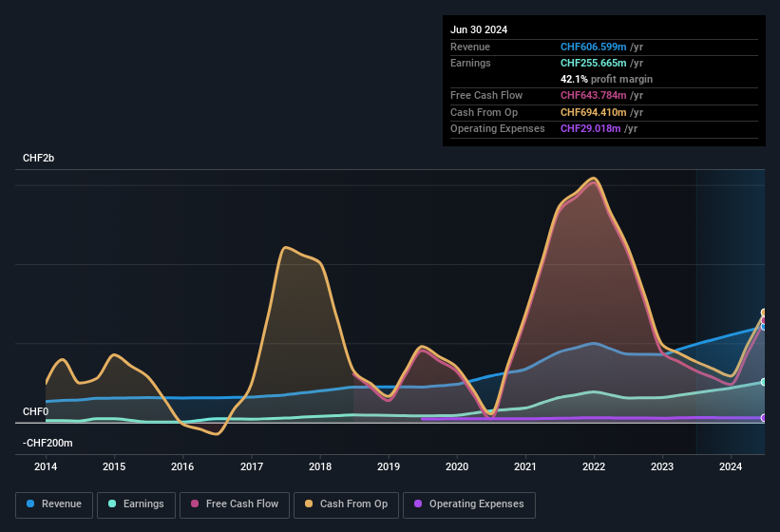Click the -CHF200m y-axis label

click(48, 443)
